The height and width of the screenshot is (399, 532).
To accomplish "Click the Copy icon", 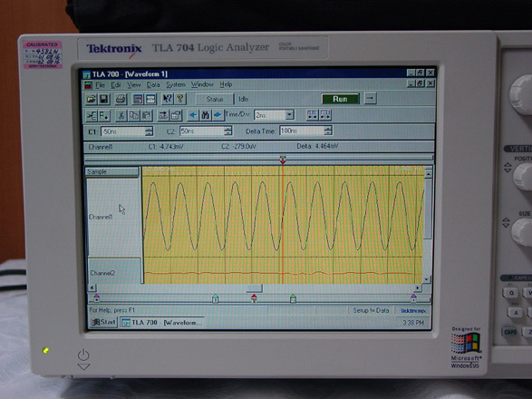I will pos(133,116).
